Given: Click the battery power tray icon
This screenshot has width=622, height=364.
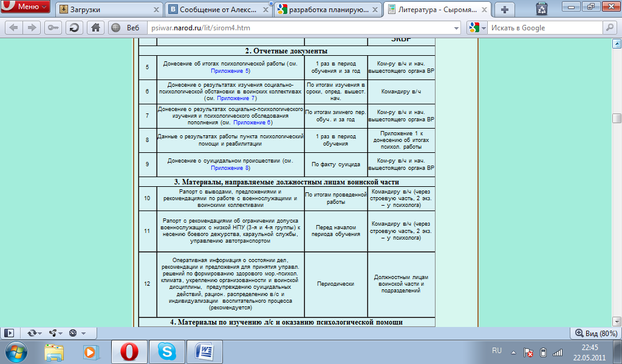Looking at the screenshot, I should pos(543,352).
